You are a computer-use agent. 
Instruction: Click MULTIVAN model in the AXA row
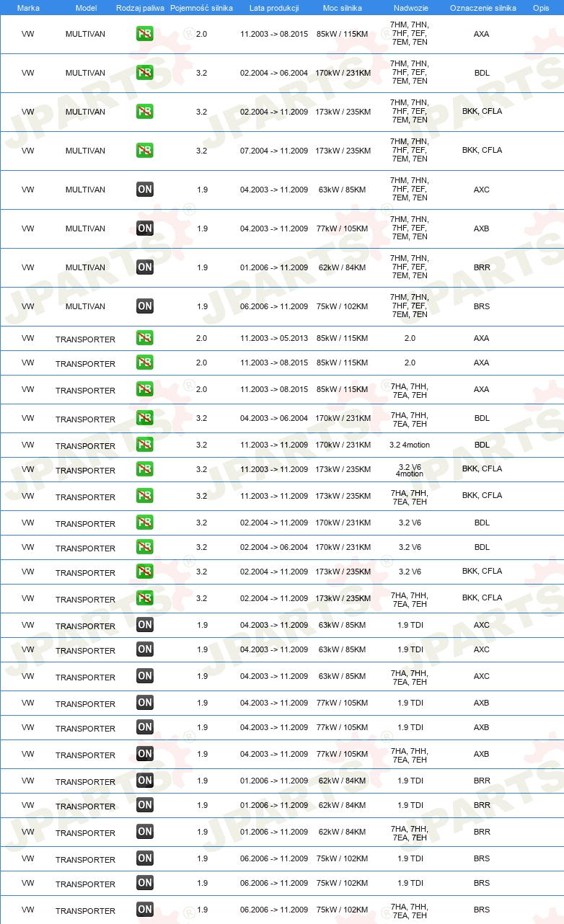[x=85, y=34]
